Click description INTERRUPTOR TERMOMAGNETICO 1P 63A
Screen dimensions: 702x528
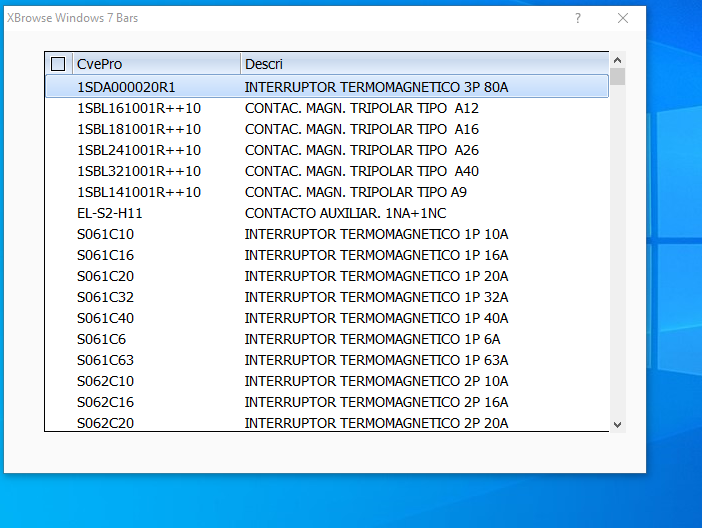point(377,361)
